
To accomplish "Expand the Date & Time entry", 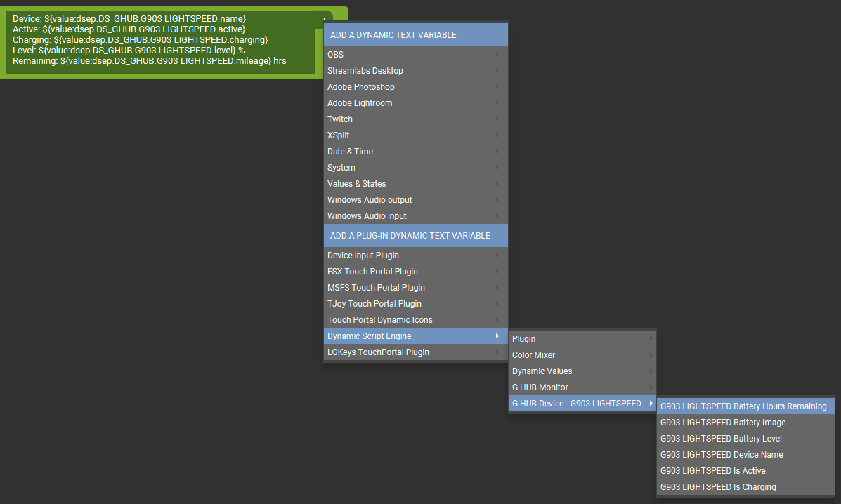I will point(416,151).
